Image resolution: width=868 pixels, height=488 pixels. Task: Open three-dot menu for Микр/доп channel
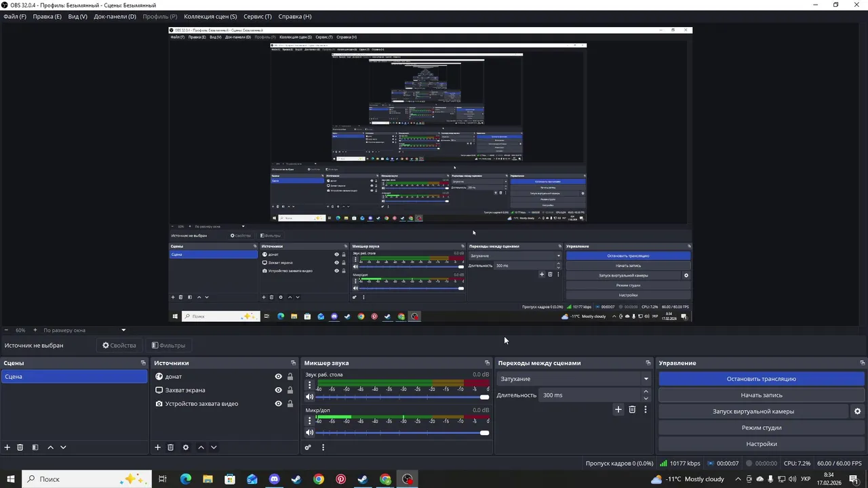click(x=310, y=421)
